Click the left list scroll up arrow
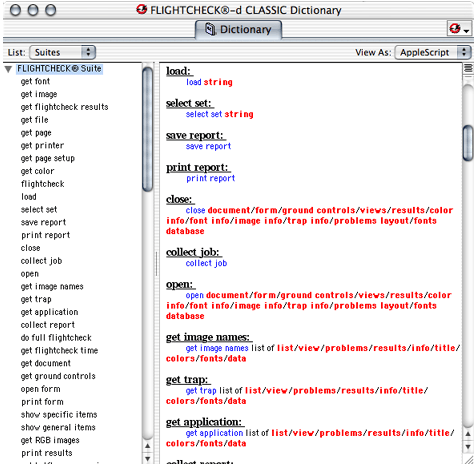The width and height of the screenshot is (474, 464). tap(147, 446)
